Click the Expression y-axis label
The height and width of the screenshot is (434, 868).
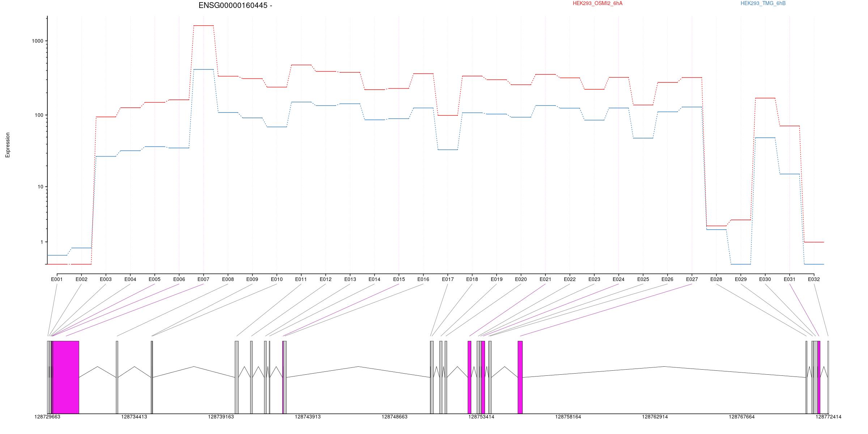coord(8,145)
